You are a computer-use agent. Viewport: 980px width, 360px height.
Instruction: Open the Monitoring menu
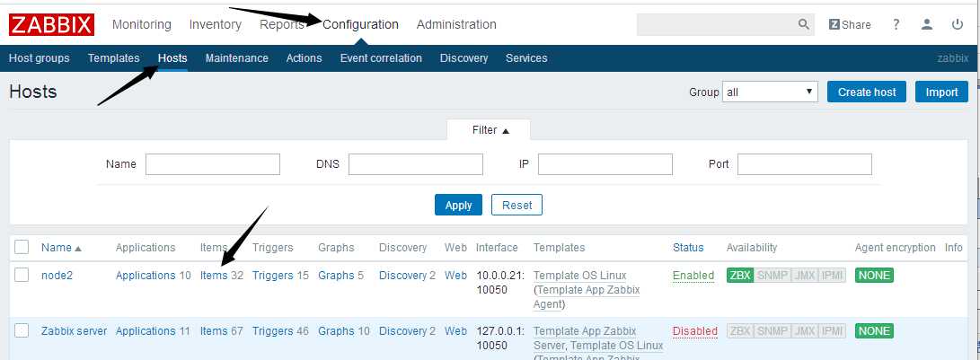click(x=141, y=24)
